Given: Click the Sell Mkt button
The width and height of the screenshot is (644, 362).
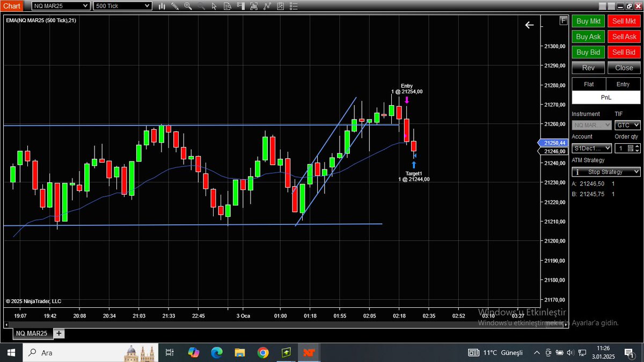Looking at the screenshot, I should click(624, 21).
